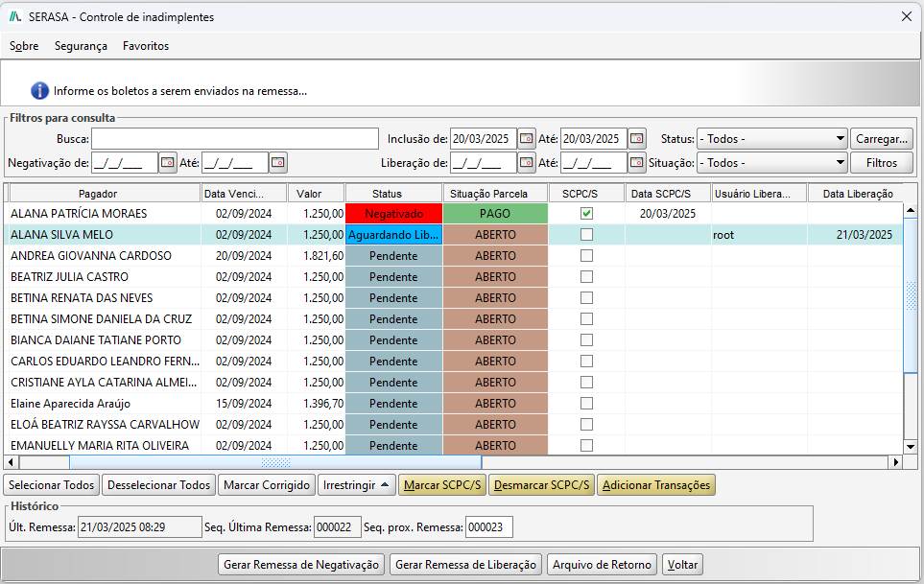Check SCPC/S box for BIANCA DAIANE TATIANE PORTO

click(x=586, y=340)
